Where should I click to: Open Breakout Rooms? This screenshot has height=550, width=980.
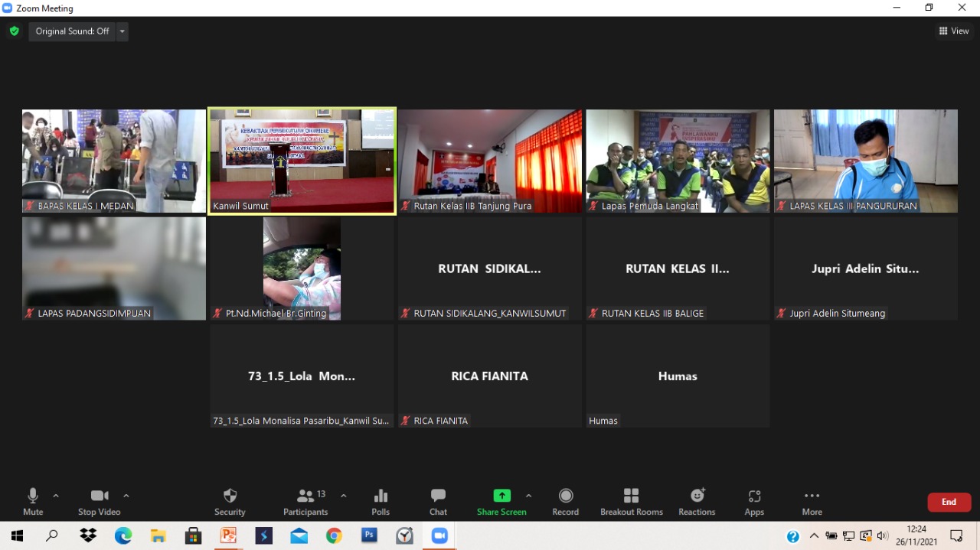(631, 501)
